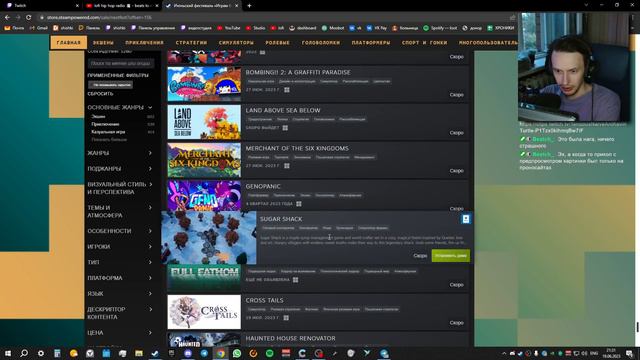The width and height of the screenshot is (640, 360).
Task: Click the Скоро label on Cross Tails row
Action: pyautogui.click(x=456, y=323)
